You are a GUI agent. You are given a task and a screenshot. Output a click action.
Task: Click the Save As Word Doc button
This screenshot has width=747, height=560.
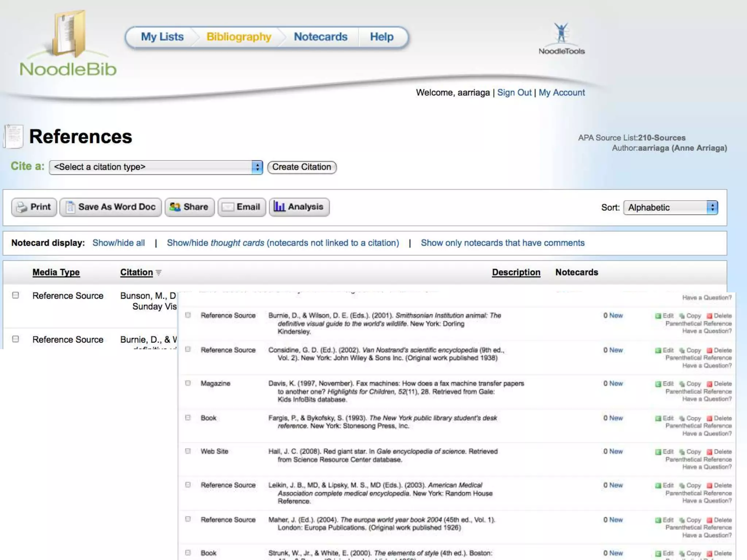pos(111,207)
